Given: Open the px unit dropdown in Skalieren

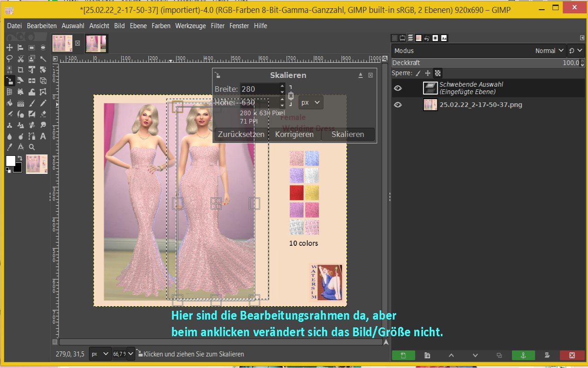Looking at the screenshot, I should [311, 102].
